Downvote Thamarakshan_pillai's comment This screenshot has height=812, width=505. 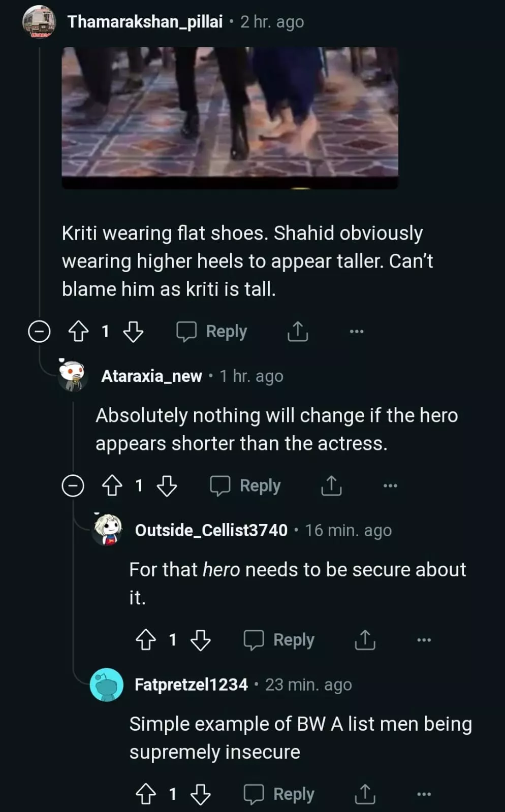(x=134, y=332)
